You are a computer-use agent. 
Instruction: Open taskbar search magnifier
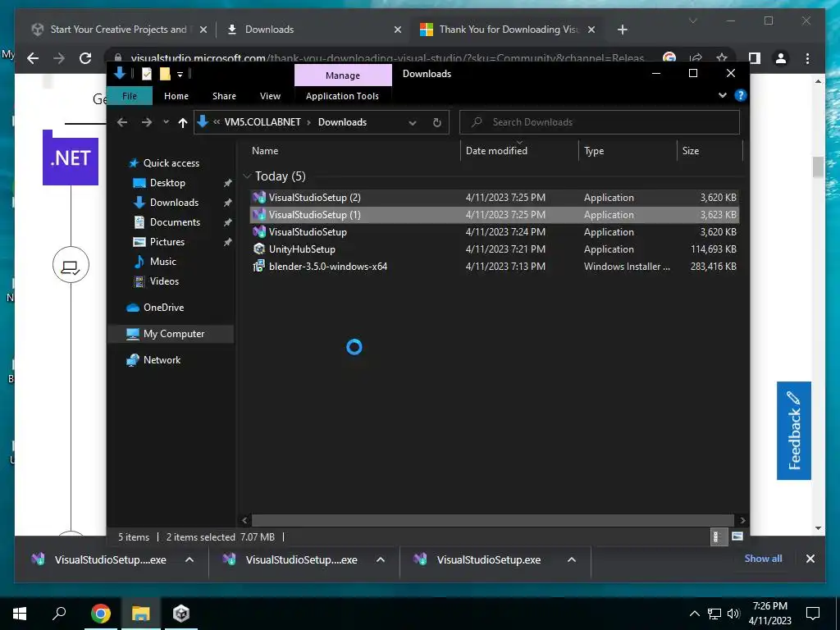point(59,613)
